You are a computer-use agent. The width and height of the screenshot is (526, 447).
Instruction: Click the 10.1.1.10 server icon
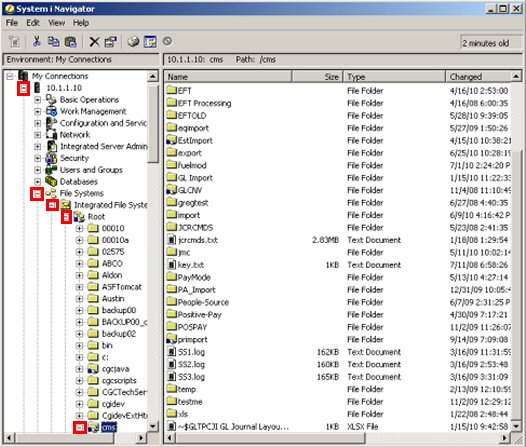click(x=37, y=88)
